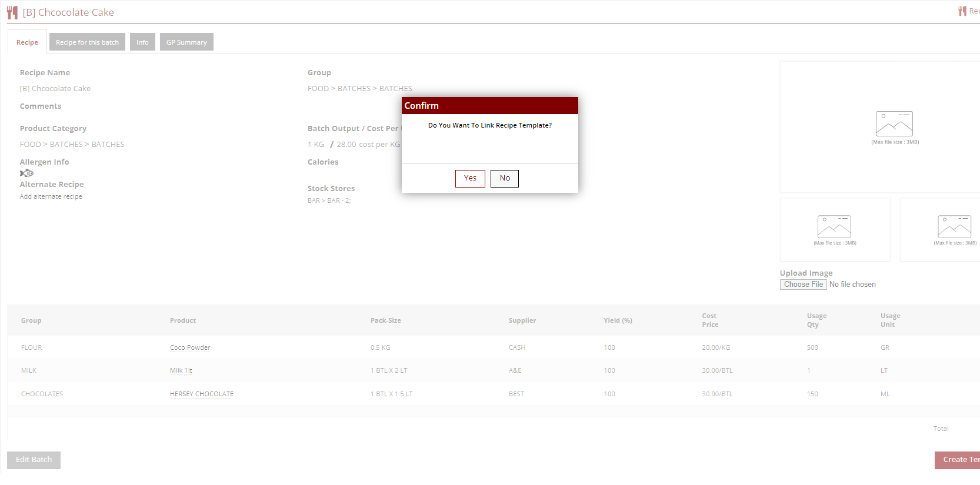Click Yes in the Confirm dialog

(470, 178)
